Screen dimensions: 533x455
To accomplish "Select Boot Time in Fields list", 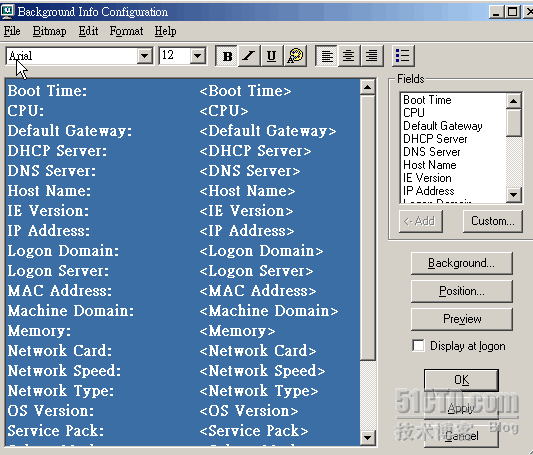I will click(x=427, y=100).
